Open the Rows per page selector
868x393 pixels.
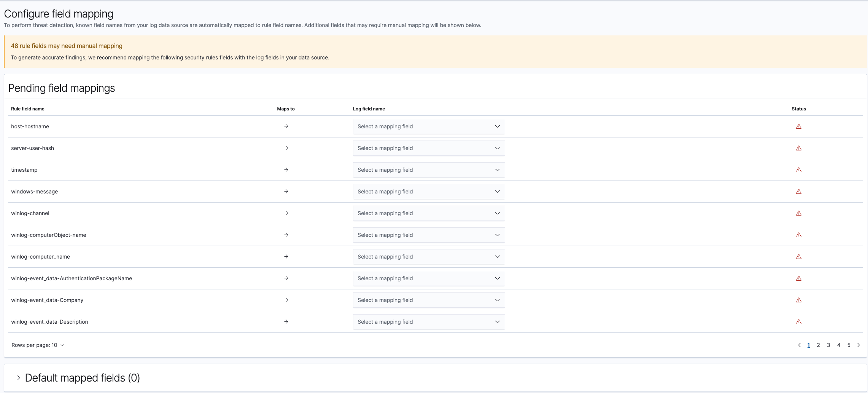37,345
